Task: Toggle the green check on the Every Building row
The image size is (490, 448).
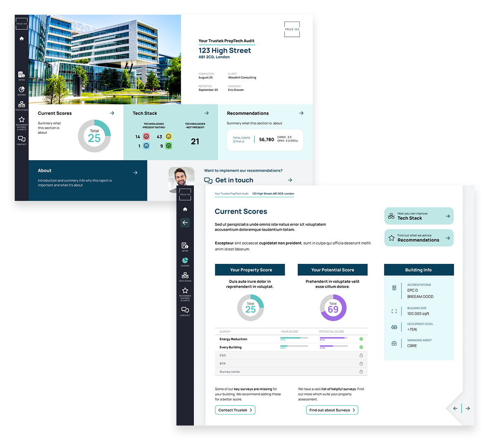Action: (361, 347)
